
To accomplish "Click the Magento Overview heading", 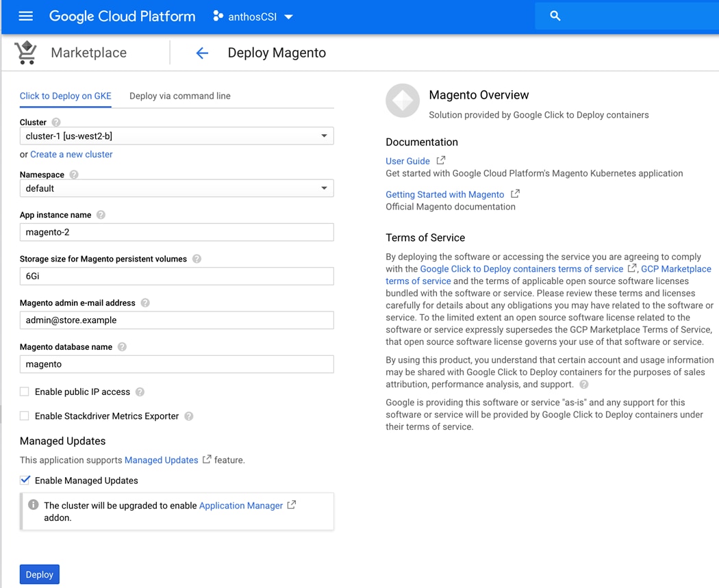I will pyautogui.click(x=479, y=95).
